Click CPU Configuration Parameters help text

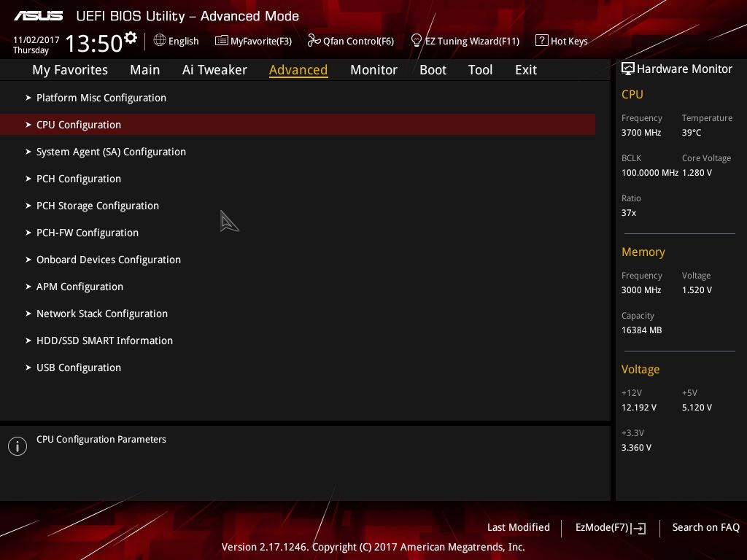[x=101, y=440]
